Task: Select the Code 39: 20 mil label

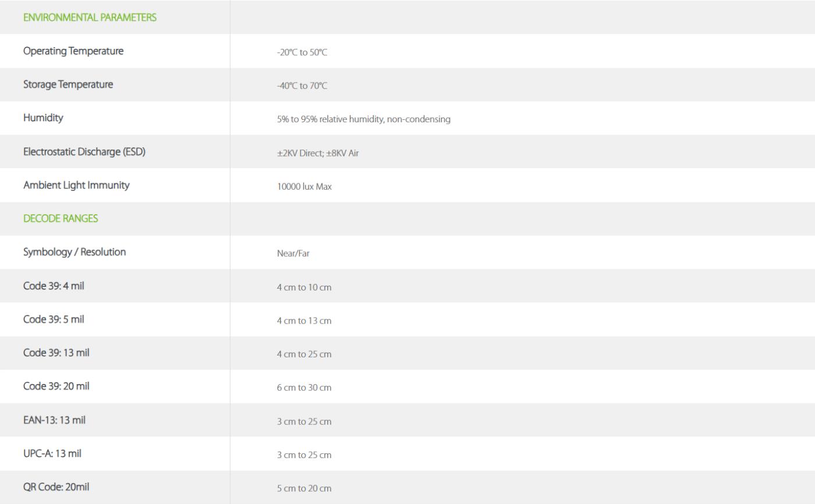Action: pos(56,386)
